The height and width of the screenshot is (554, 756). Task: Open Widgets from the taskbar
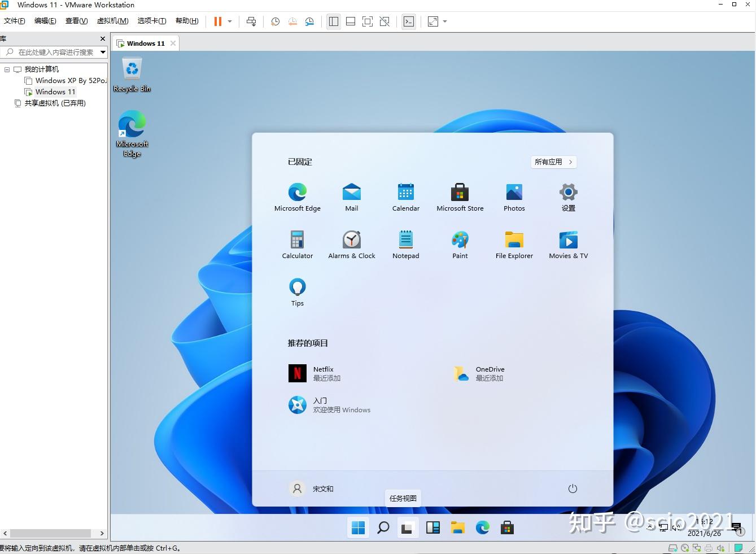click(433, 528)
